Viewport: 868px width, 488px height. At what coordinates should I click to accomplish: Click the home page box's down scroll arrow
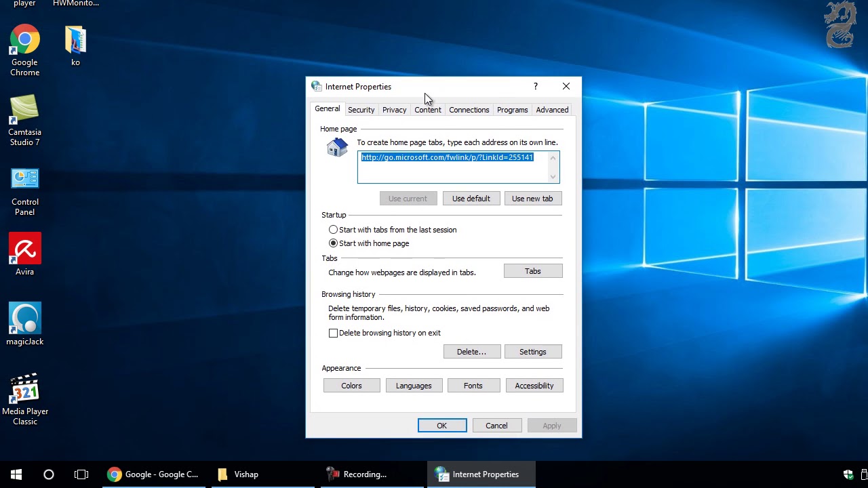553,177
